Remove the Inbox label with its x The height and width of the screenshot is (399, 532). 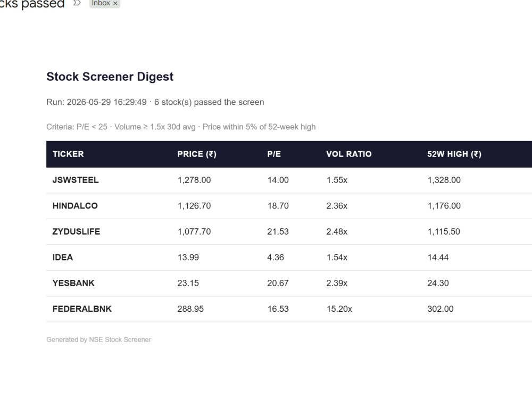[115, 3]
